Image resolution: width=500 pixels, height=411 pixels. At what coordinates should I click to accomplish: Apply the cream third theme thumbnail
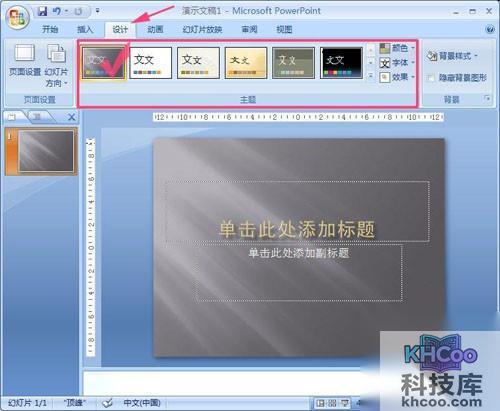(198, 63)
